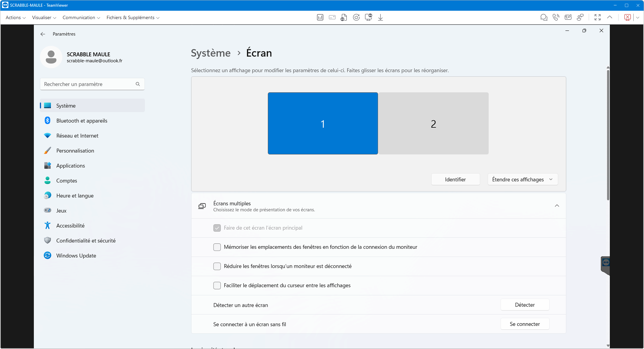Hide the TeamViewer toolbar with the up chevron
This screenshot has width=644, height=349.
[x=609, y=17]
